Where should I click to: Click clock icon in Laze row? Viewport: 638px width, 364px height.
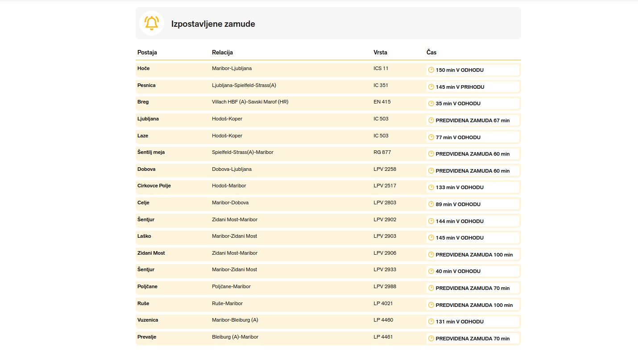pyautogui.click(x=431, y=137)
